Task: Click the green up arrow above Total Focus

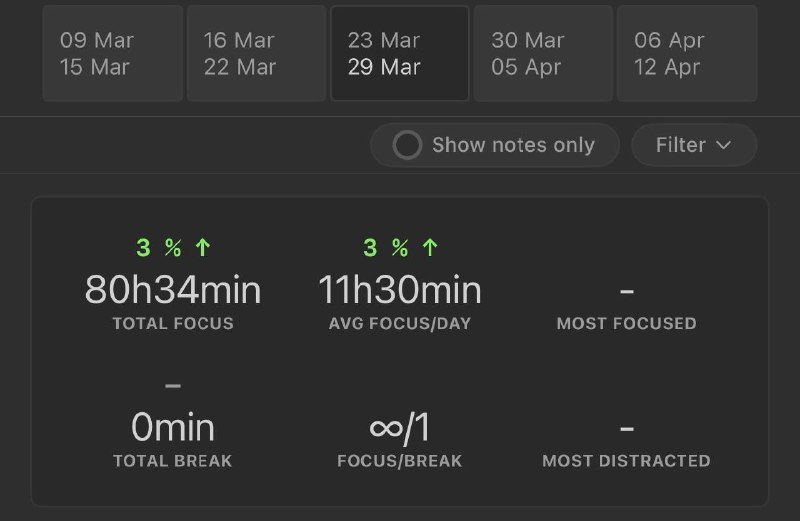Action: point(204,248)
